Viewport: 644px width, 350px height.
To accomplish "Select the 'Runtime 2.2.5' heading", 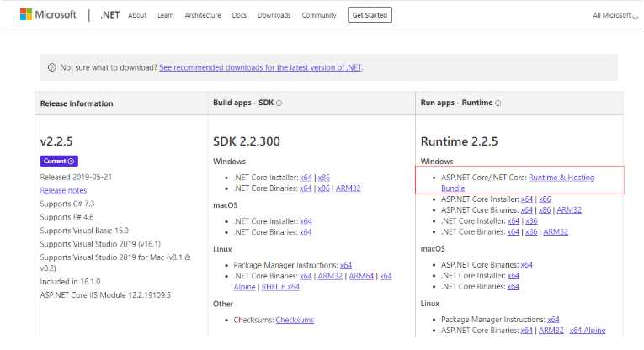I will pos(459,141).
